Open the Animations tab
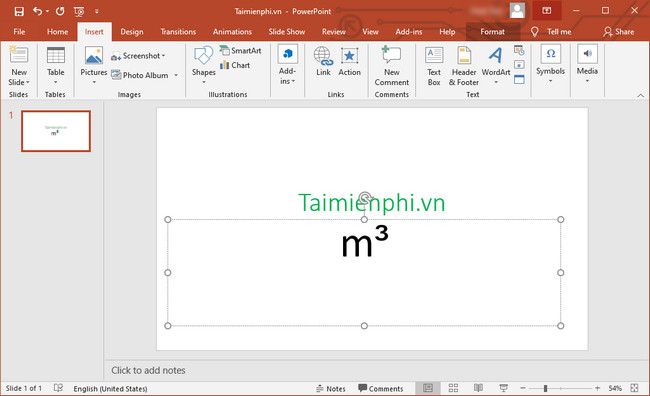650x396 pixels. click(x=232, y=32)
